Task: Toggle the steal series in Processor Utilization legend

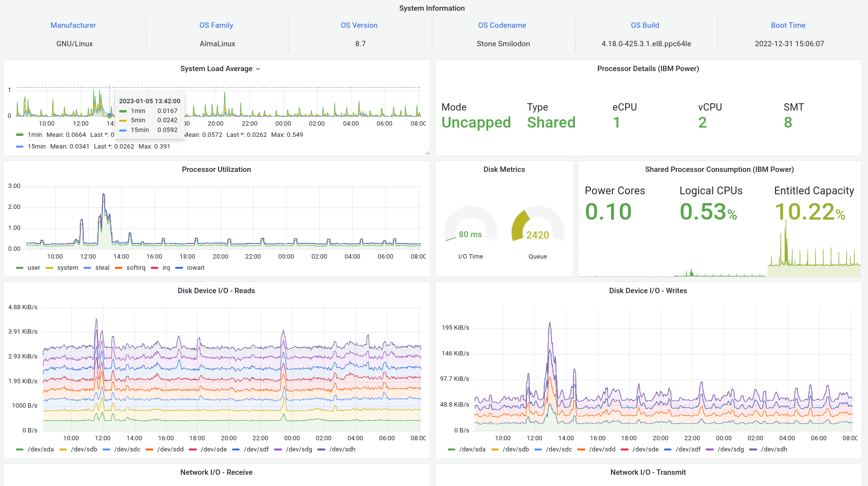Action: pos(102,268)
